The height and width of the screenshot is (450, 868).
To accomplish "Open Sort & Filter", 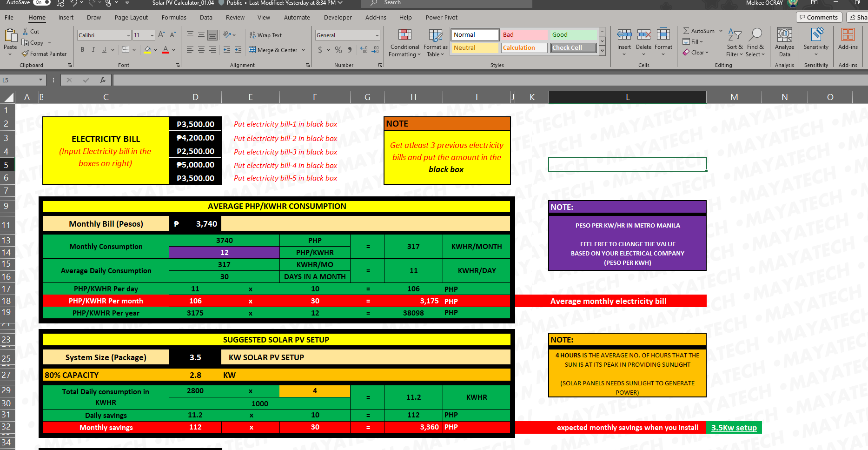I will tap(735, 42).
